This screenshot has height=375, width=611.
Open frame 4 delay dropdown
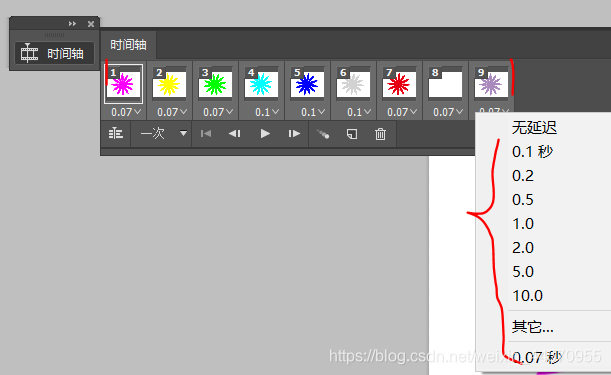pos(267,112)
